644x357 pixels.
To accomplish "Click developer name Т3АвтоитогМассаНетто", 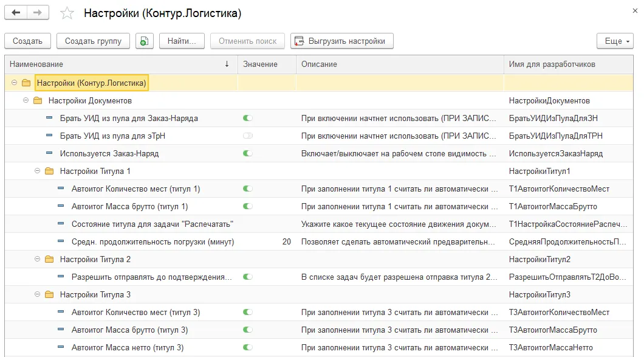I will tap(551, 347).
